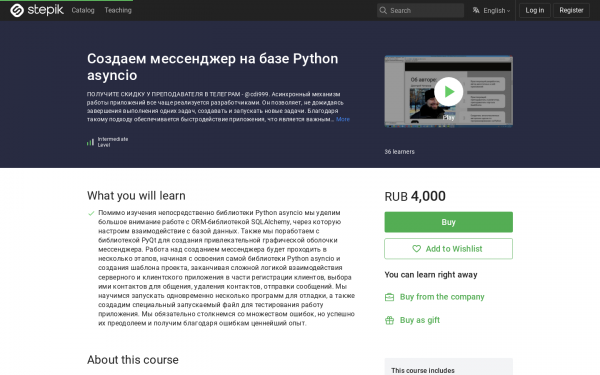Click the What you will learn heading
The image size is (600, 375).
136,196
